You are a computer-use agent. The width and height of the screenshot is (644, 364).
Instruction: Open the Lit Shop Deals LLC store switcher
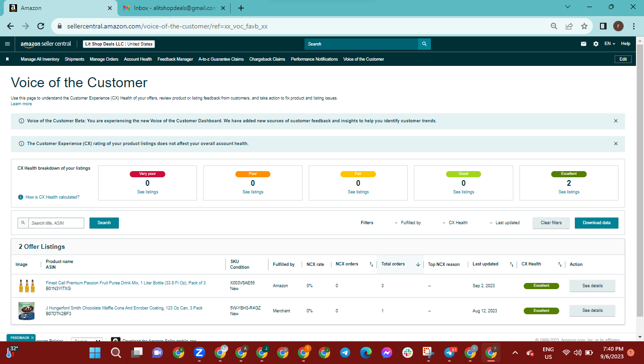(119, 44)
